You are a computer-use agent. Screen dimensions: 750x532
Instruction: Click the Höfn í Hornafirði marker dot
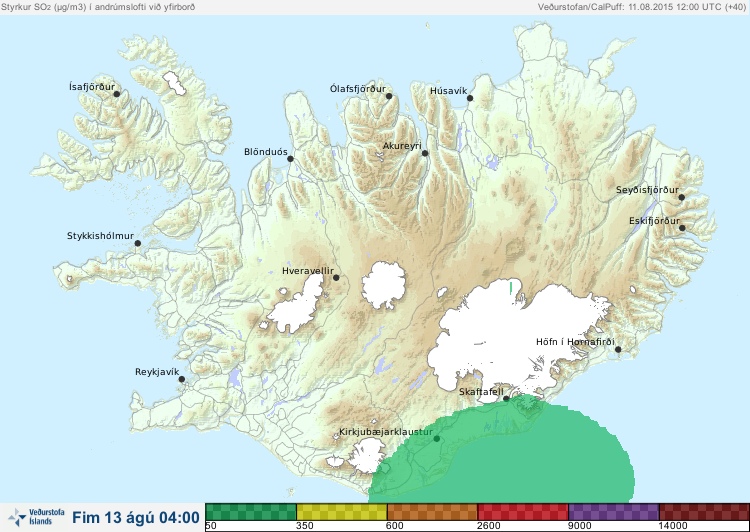[x=618, y=350]
